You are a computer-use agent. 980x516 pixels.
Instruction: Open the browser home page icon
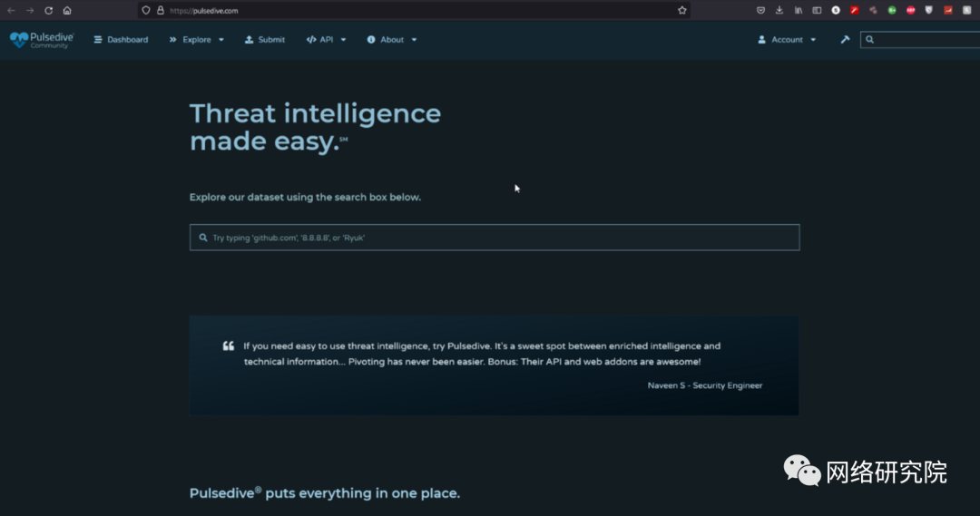tap(67, 11)
